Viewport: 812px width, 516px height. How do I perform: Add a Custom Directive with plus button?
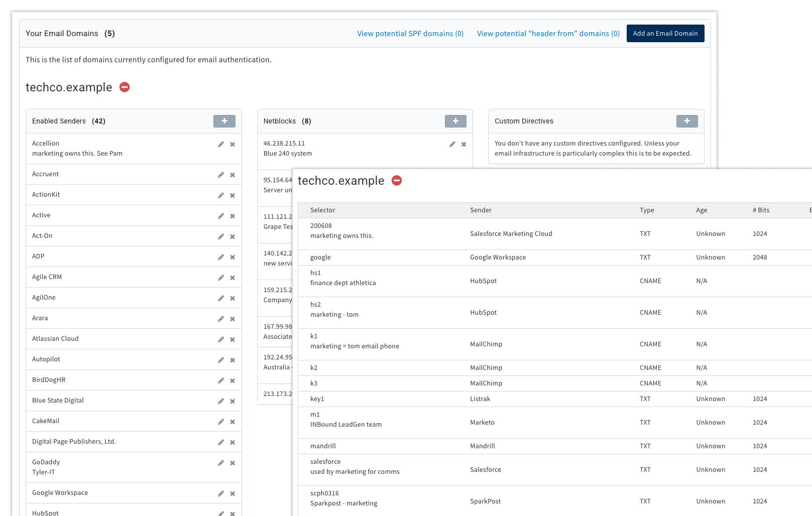pyautogui.click(x=687, y=121)
